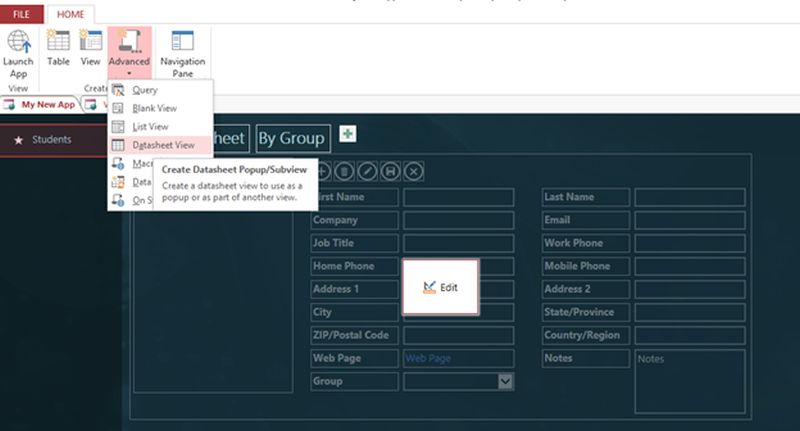
Task: Select the Notes field label
Action: click(x=586, y=358)
